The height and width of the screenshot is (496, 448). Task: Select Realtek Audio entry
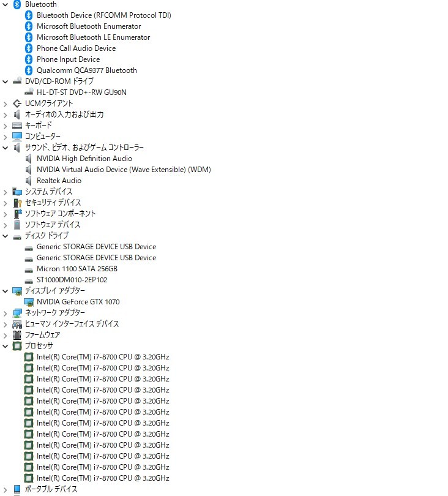point(59,181)
